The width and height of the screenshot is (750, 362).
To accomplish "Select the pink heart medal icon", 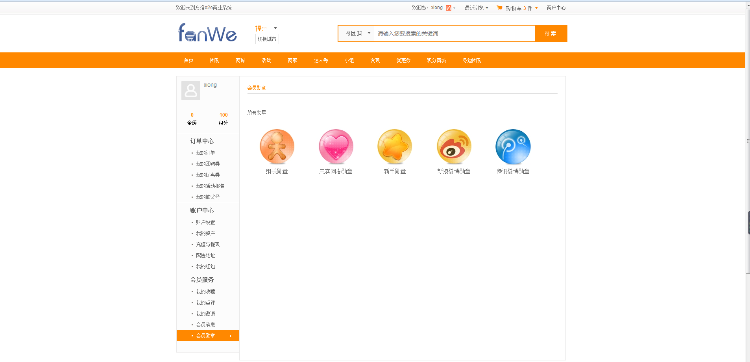I will click(x=336, y=146).
